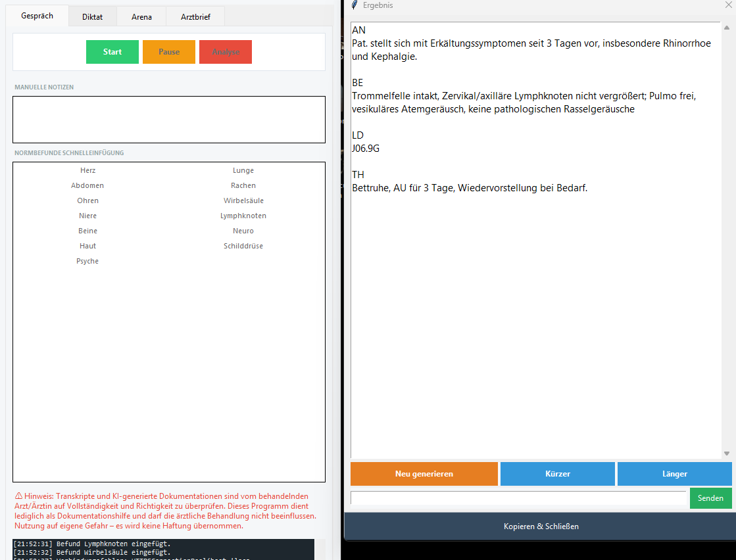
Task: Click inside the Manuelle Notizen text box
Action: [168, 120]
